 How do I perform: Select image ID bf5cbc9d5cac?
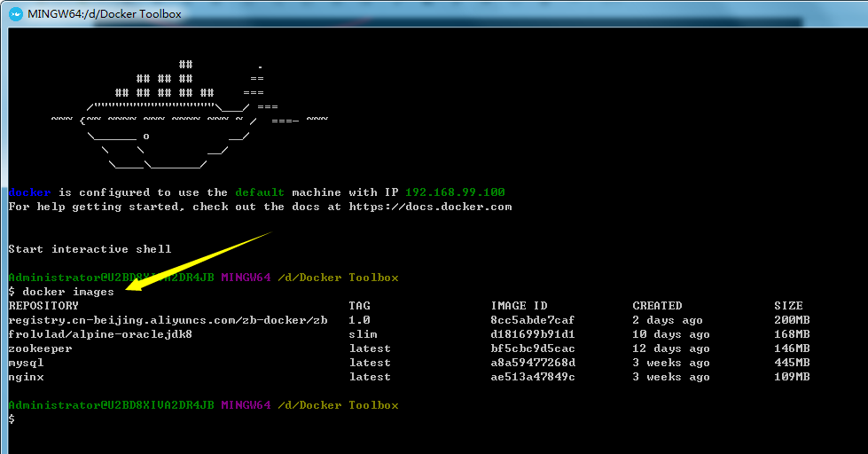(x=533, y=348)
